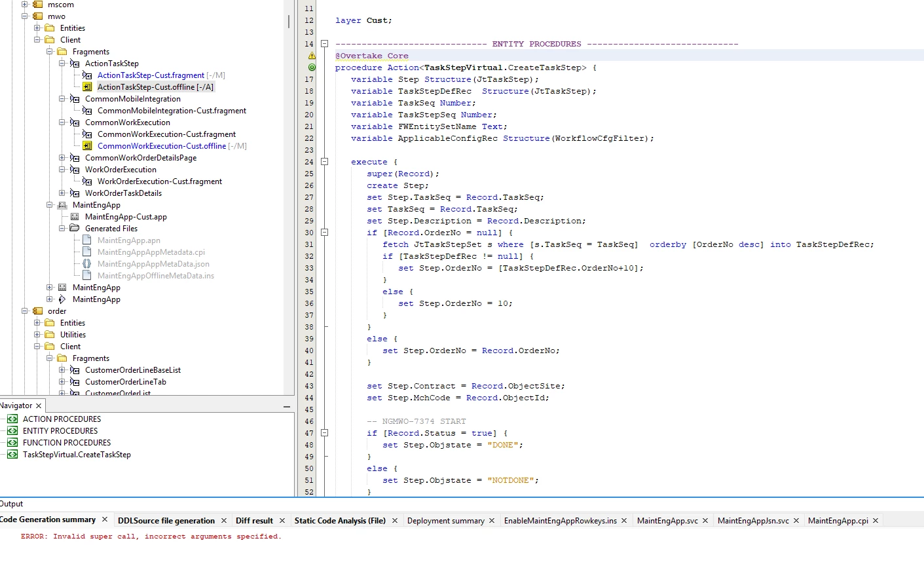924x568 pixels.
Task: Click the order module icon
Action: pyautogui.click(x=37, y=311)
